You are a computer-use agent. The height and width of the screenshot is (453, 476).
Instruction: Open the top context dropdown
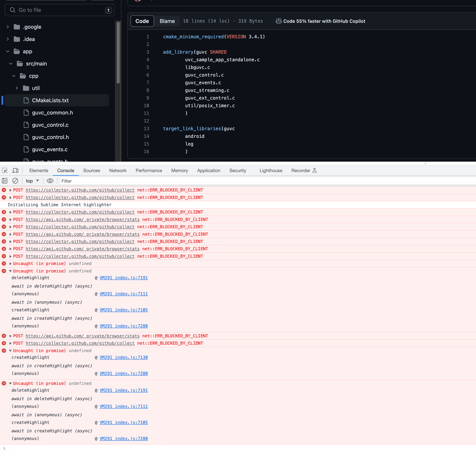(32, 181)
